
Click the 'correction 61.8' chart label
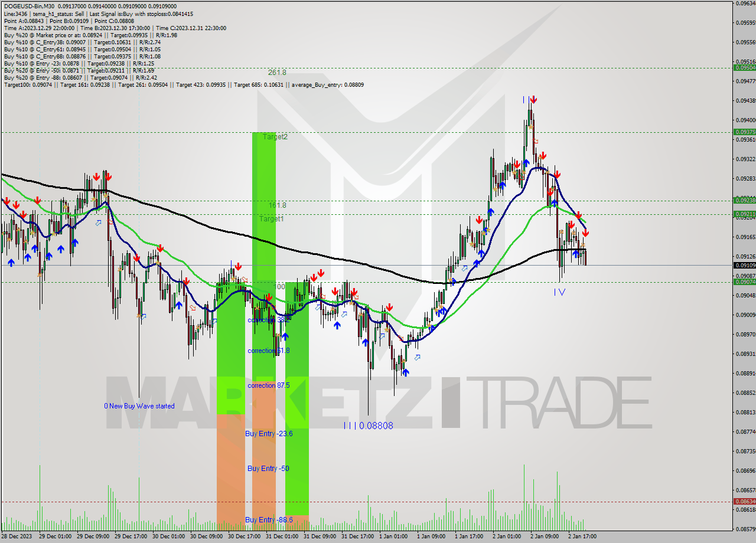point(269,351)
